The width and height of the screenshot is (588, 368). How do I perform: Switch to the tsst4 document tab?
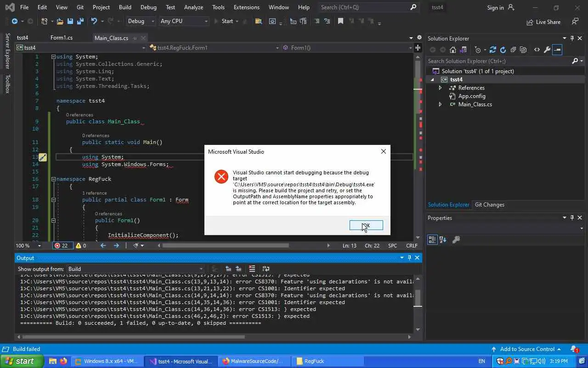tap(23, 38)
